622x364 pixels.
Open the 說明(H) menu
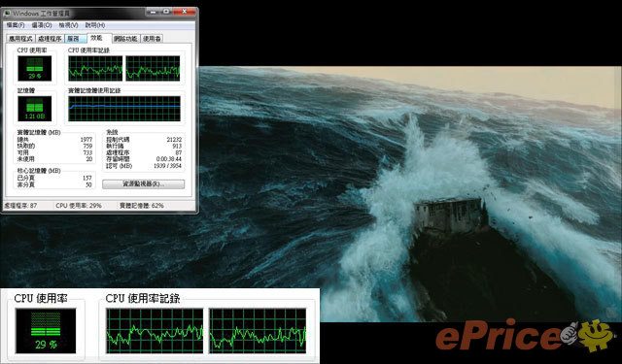tap(95, 25)
